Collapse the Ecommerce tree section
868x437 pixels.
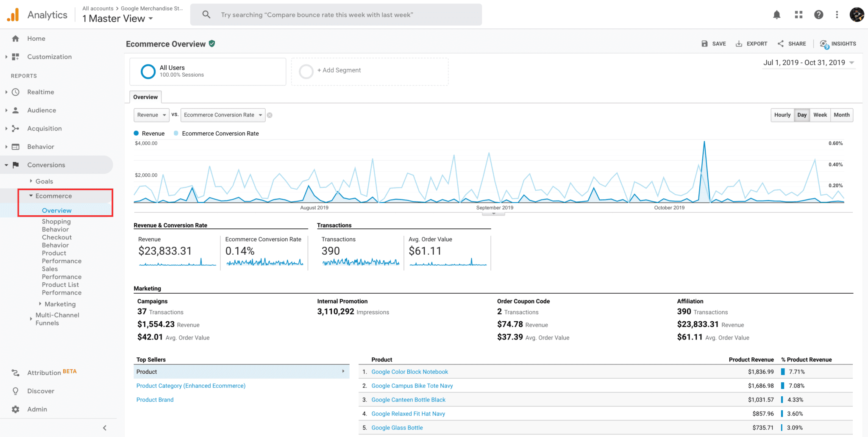(x=31, y=196)
